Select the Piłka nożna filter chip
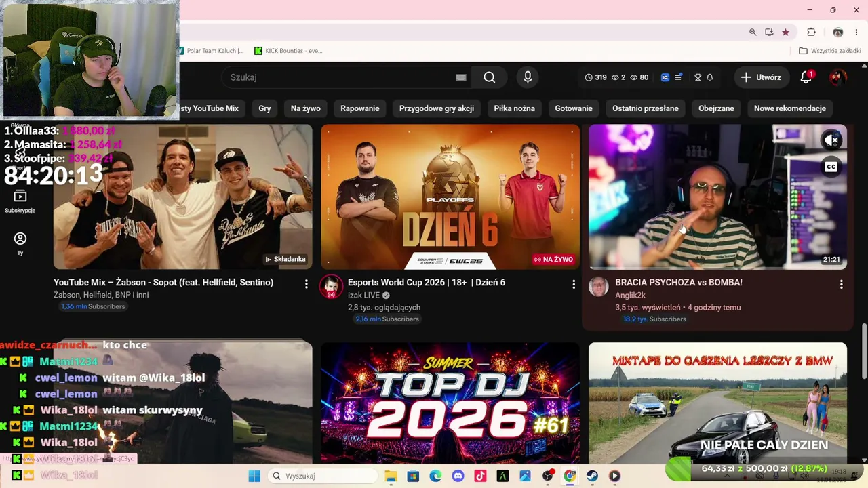The image size is (868, 488). point(515,108)
